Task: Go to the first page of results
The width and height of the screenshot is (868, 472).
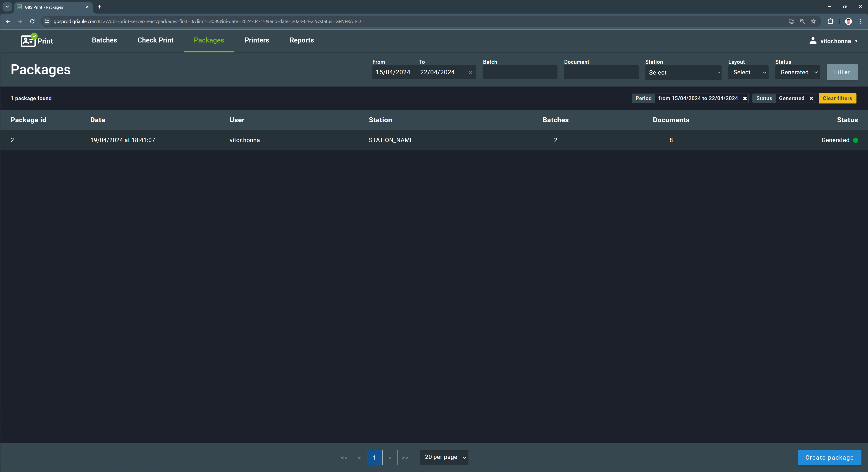Action: click(344, 458)
